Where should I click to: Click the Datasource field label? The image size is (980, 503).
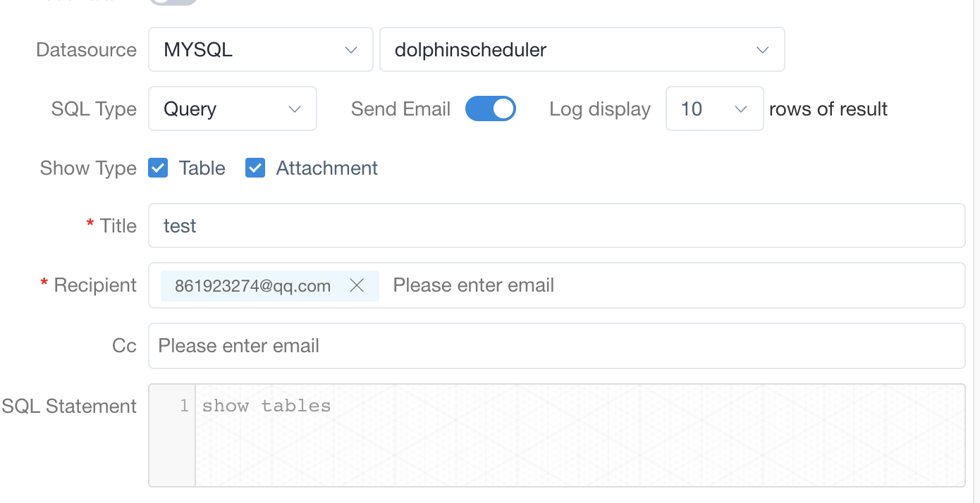[86, 49]
